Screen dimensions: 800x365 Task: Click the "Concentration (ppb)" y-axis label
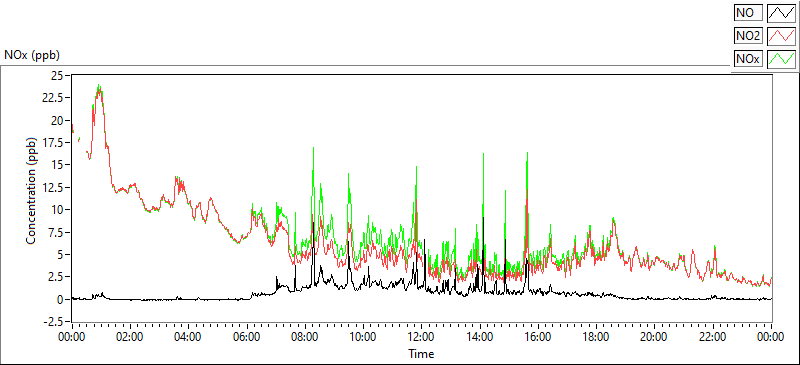[x=31, y=190]
